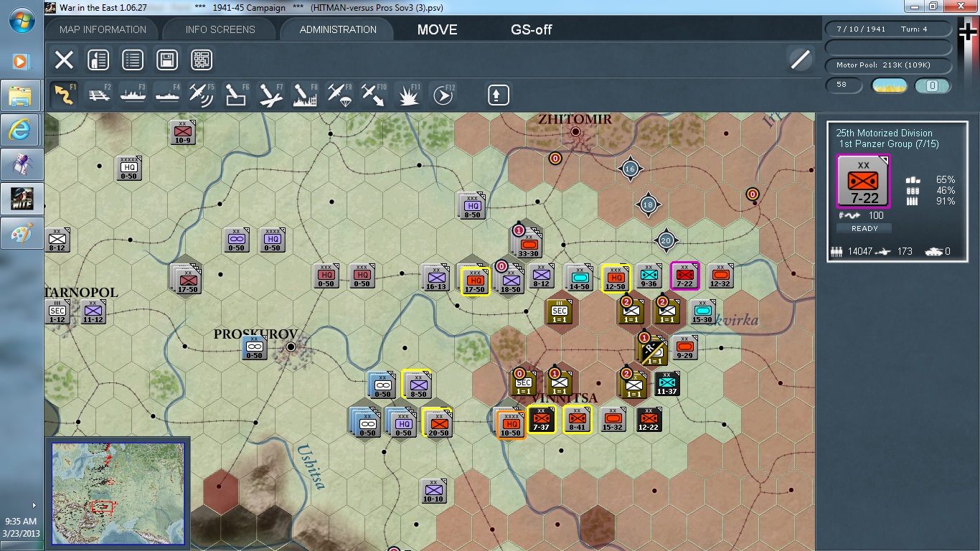The height and width of the screenshot is (551, 980).
Task: Select Air recon mode (F5)
Action: 202,94
